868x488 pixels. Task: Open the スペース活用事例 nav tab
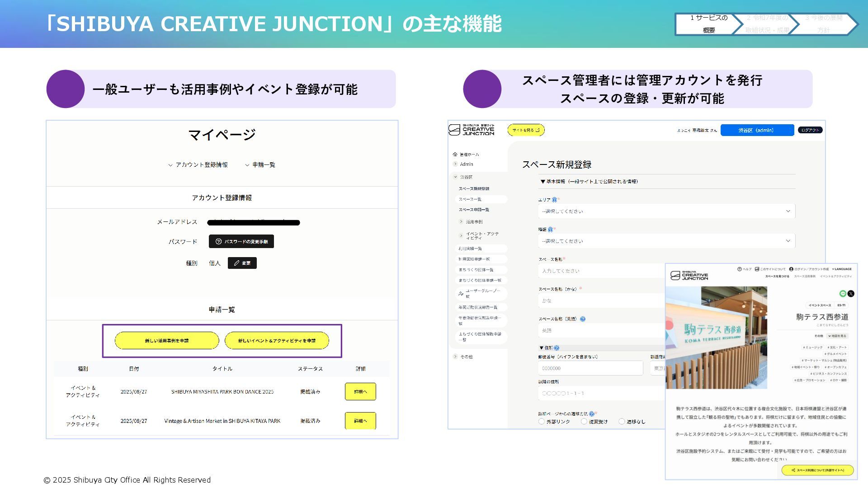tap(805, 277)
